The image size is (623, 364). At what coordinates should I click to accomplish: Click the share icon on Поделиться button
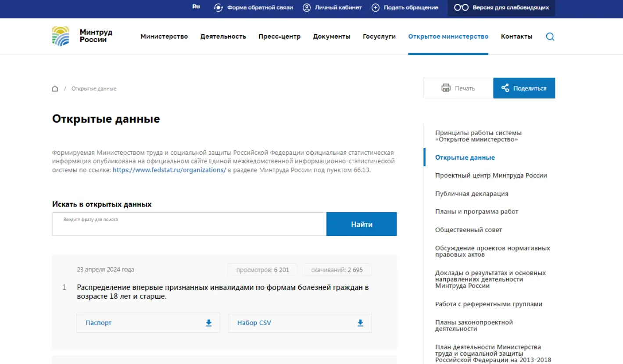[x=505, y=88]
